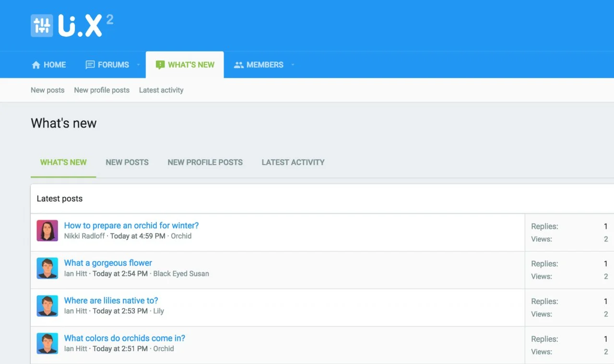
Task: Click the What's New alert icon
Action: [x=160, y=65]
